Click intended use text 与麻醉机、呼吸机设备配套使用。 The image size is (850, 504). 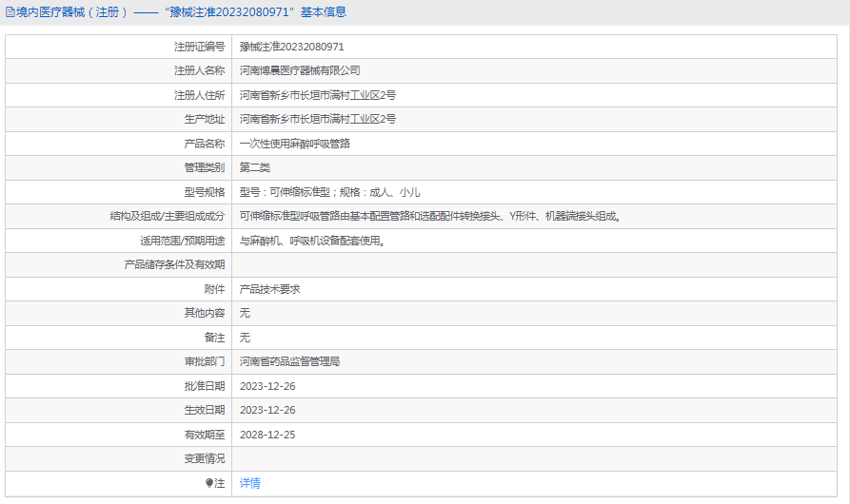(313, 241)
